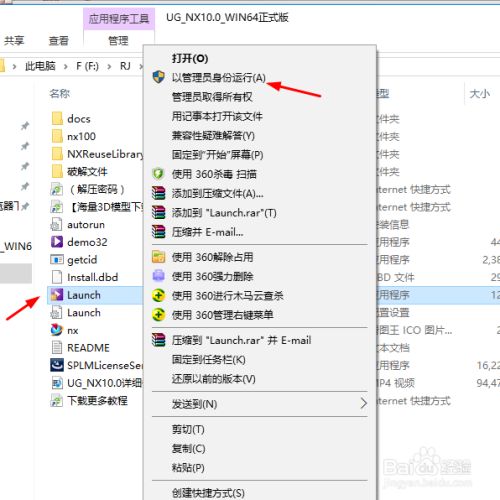Expand the 发送到(N) submenu arrow
Viewport: 500px width, 500px height.
point(363,404)
